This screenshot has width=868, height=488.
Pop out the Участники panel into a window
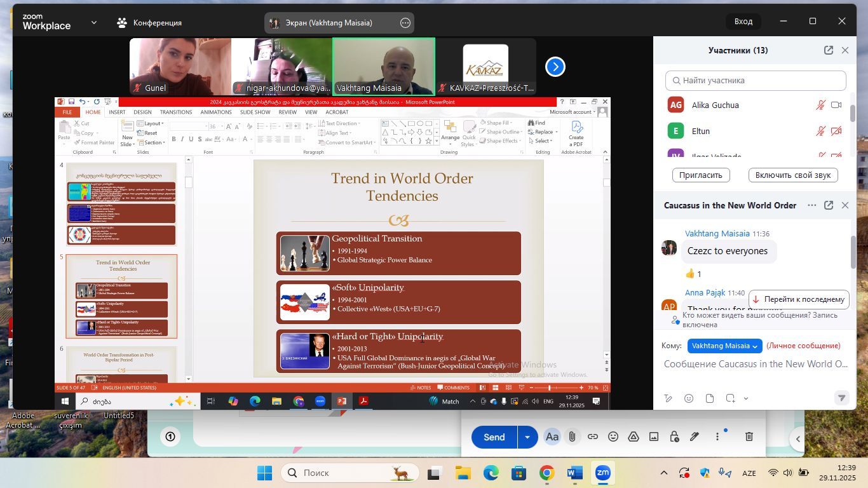[x=828, y=50]
